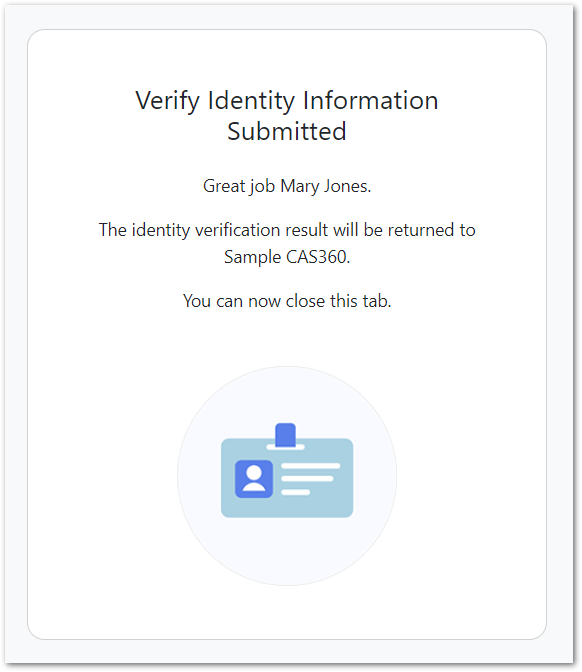Viewport: 582px width, 672px height.
Task: Click the gray page background outside card
Action: point(15,334)
